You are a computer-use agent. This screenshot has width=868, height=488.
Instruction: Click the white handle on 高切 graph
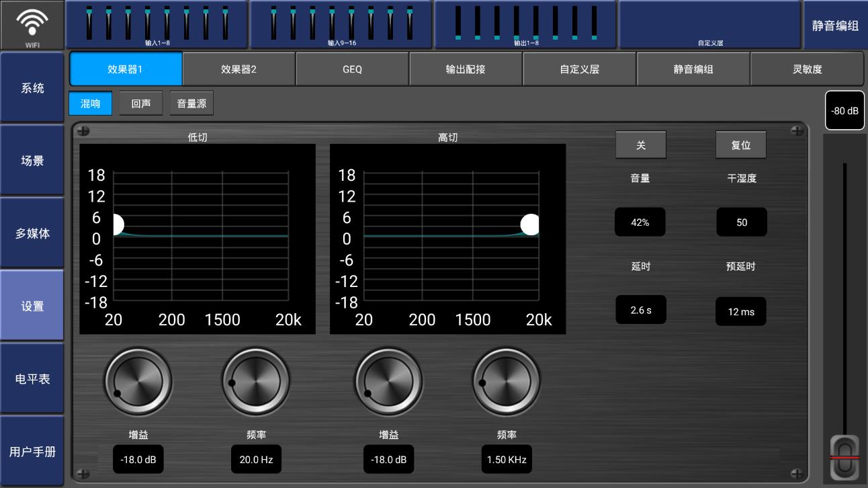530,225
